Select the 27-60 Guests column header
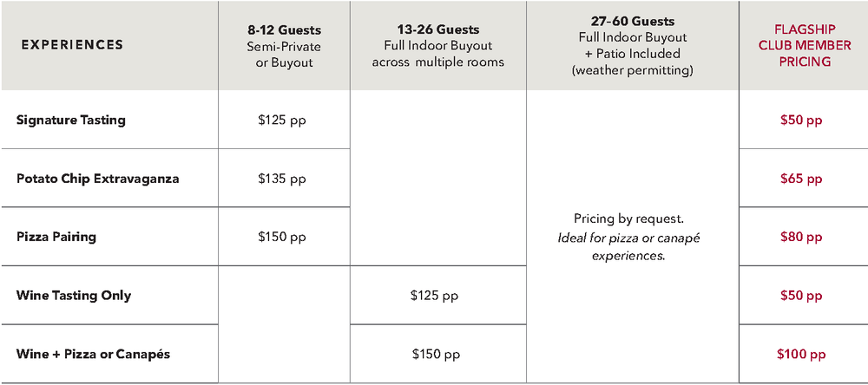The height and width of the screenshot is (385, 868). pos(632,45)
